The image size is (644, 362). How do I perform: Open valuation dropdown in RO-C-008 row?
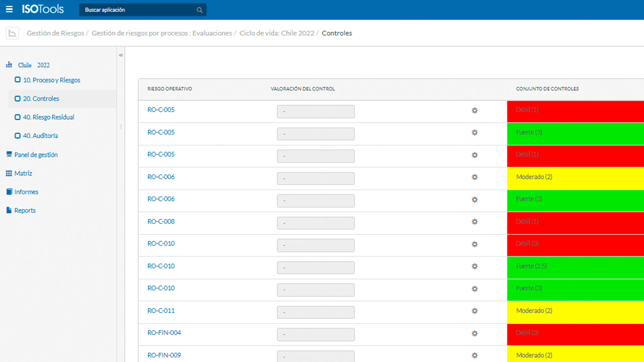(316, 223)
